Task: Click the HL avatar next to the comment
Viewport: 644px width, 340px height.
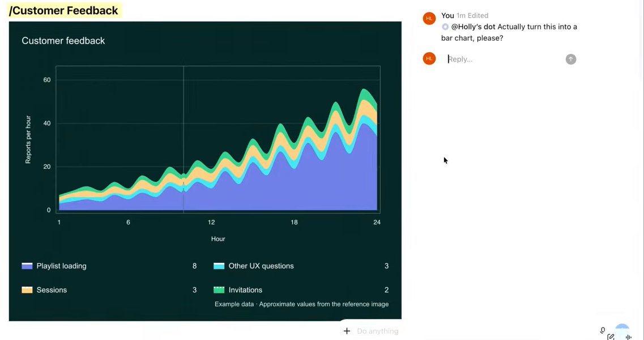Action: 429,18
